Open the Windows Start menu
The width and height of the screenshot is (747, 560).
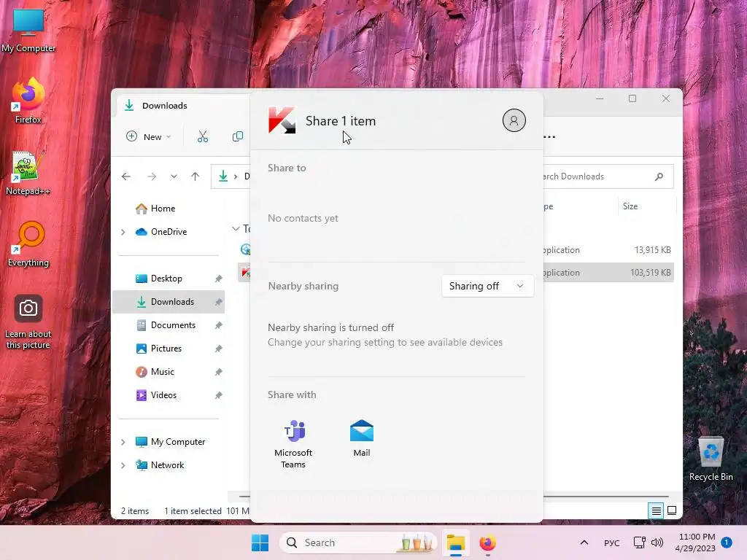tap(260, 542)
